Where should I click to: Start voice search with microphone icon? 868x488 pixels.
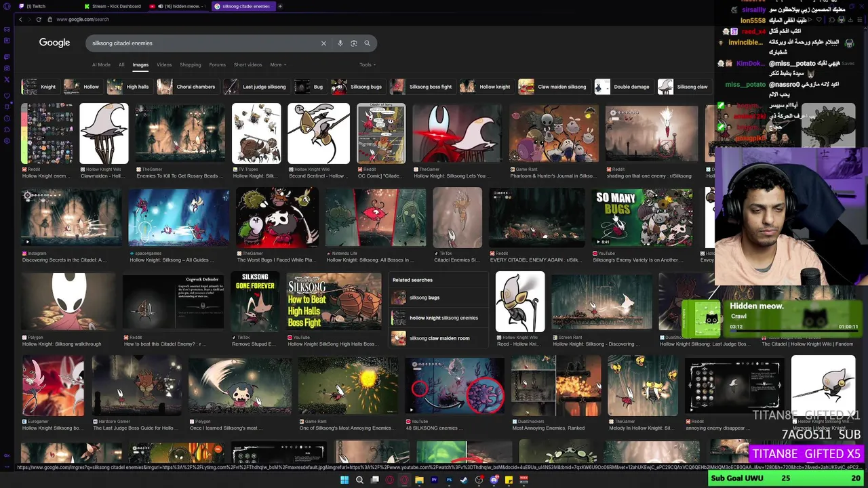point(340,43)
